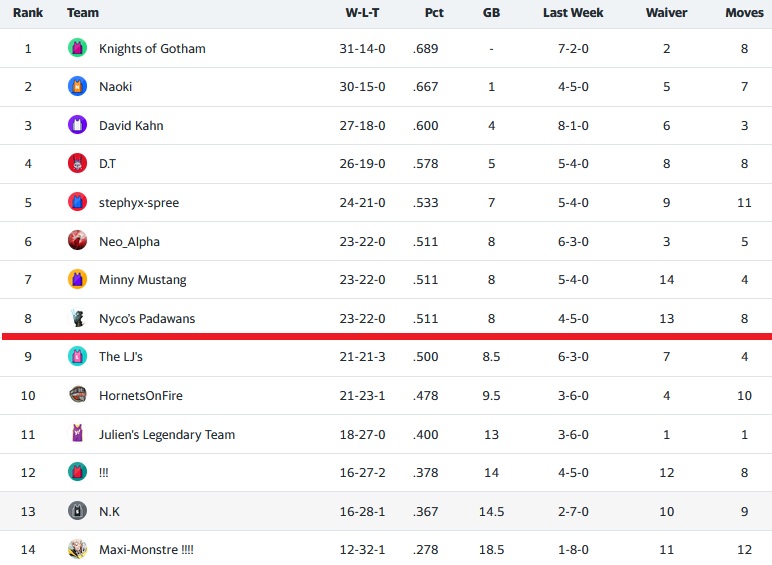
Task: Click the Maxi-Monstre !!!! team avatar
Action: [x=77, y=549]
